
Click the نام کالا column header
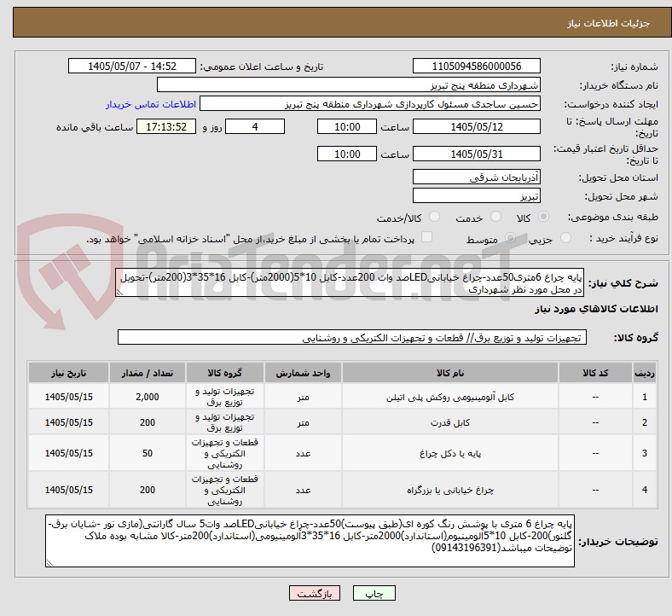click(x=450, y=373)
